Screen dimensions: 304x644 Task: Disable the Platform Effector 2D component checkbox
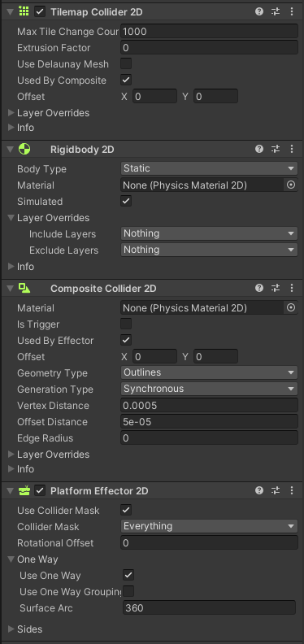[40, 490]
